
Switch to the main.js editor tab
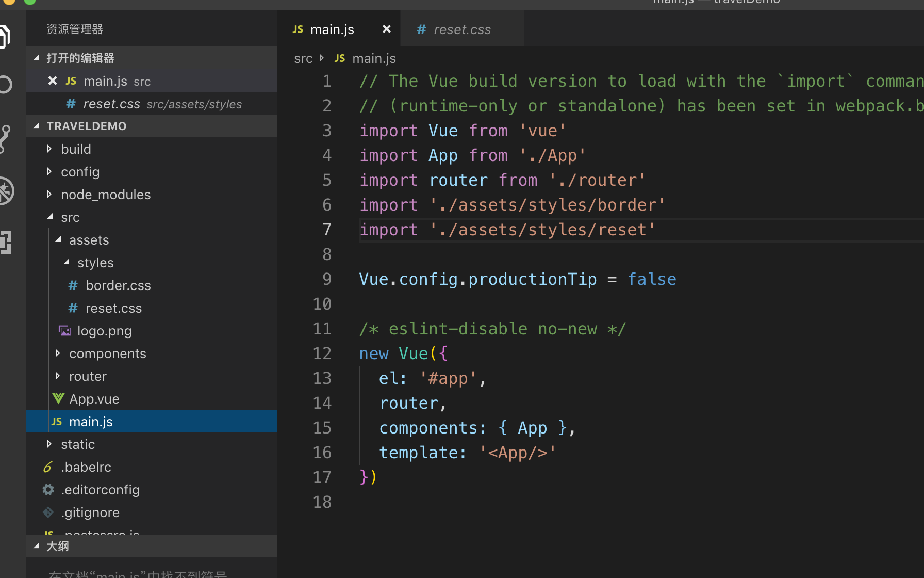339,29
